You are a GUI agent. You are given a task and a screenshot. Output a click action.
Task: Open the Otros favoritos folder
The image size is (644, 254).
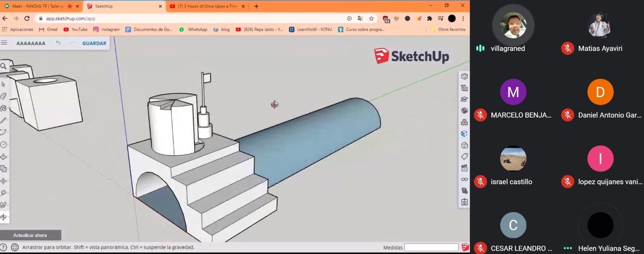coord(448,29)
